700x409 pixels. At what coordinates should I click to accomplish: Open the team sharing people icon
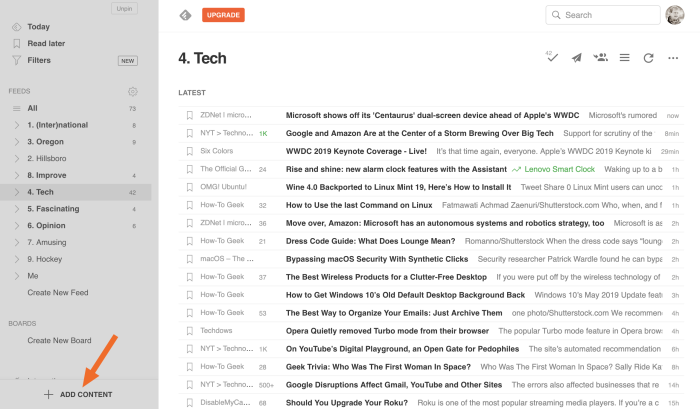600,57
